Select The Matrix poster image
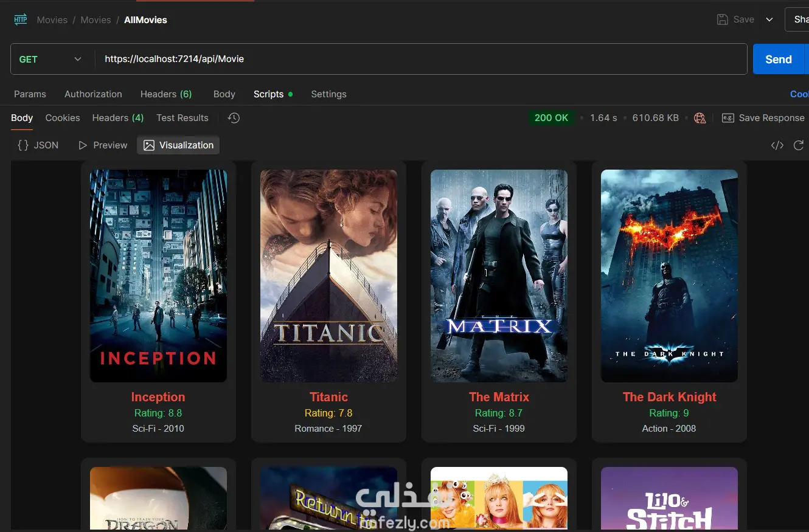 [499, 276]
